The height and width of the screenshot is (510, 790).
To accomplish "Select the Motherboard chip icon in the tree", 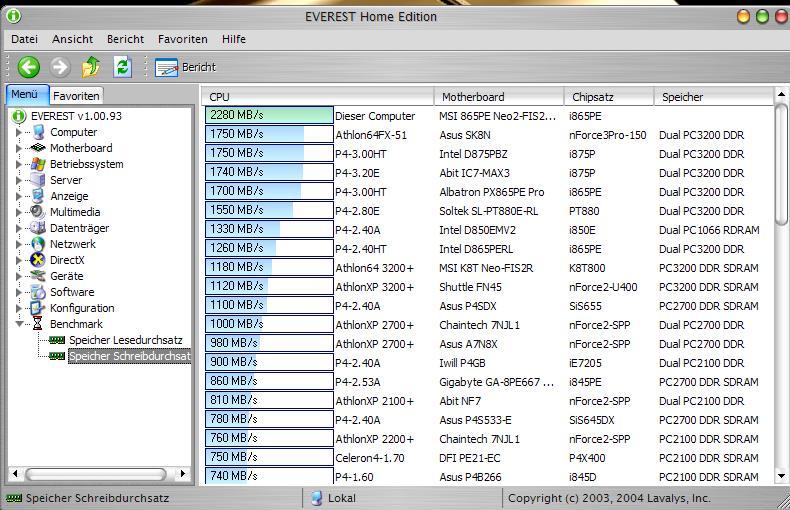I will [38, 148].
